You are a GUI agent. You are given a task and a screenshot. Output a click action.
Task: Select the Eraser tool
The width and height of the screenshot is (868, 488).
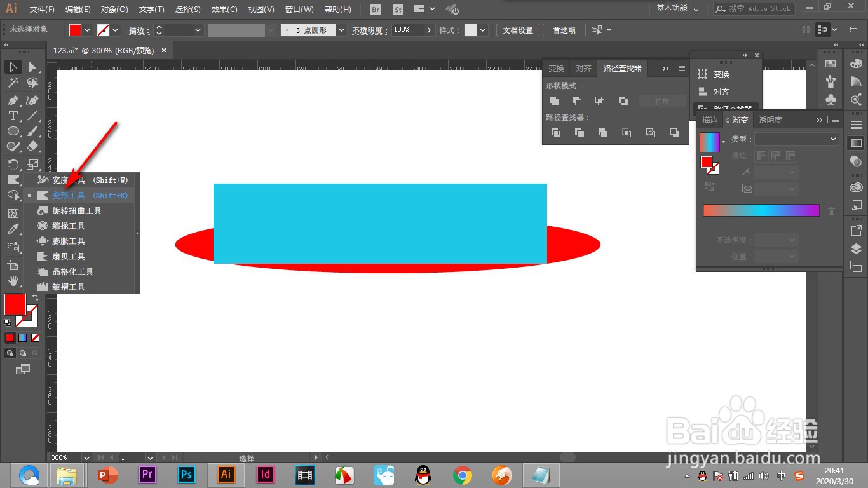pyautogui.click(x=33, y=146)
